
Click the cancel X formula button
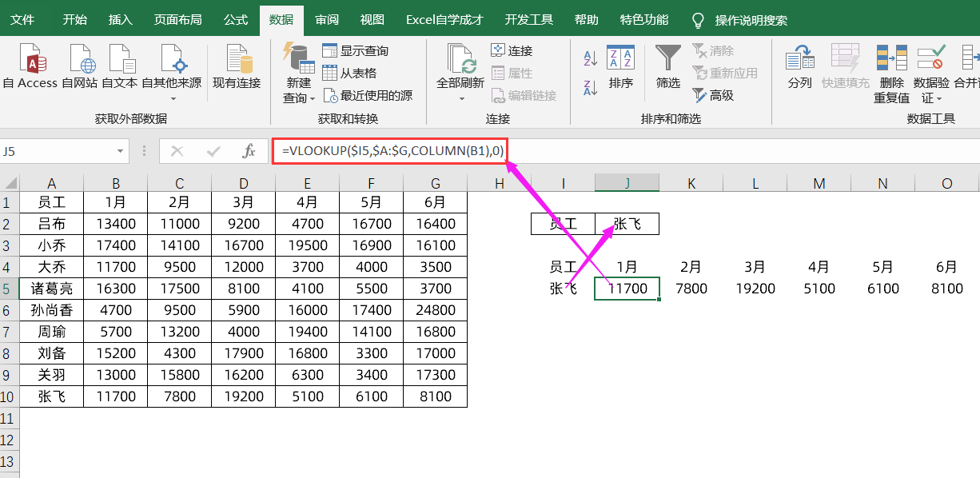(x=177, y=150)
